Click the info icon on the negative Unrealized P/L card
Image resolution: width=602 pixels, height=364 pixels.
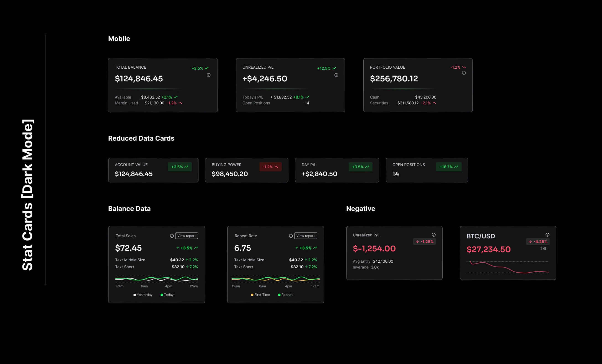433,234
